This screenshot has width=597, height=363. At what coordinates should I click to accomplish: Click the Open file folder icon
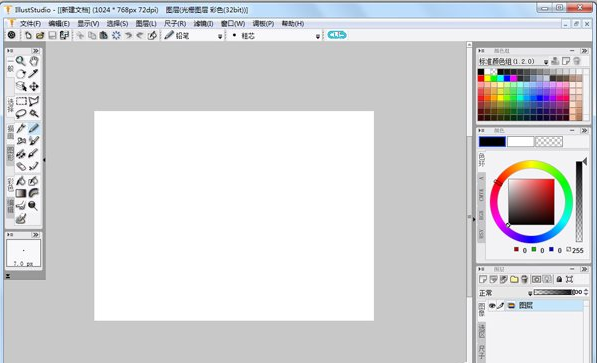click(40, 35)
